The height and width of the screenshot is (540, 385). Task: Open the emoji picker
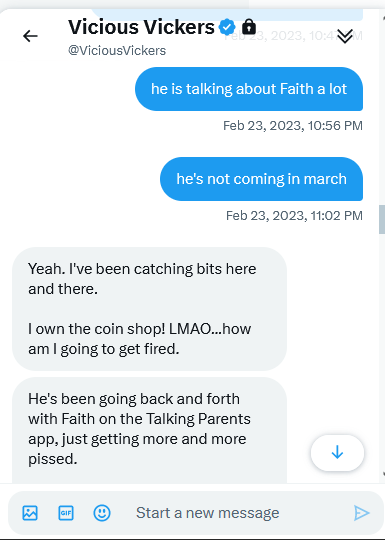(102, 513)
